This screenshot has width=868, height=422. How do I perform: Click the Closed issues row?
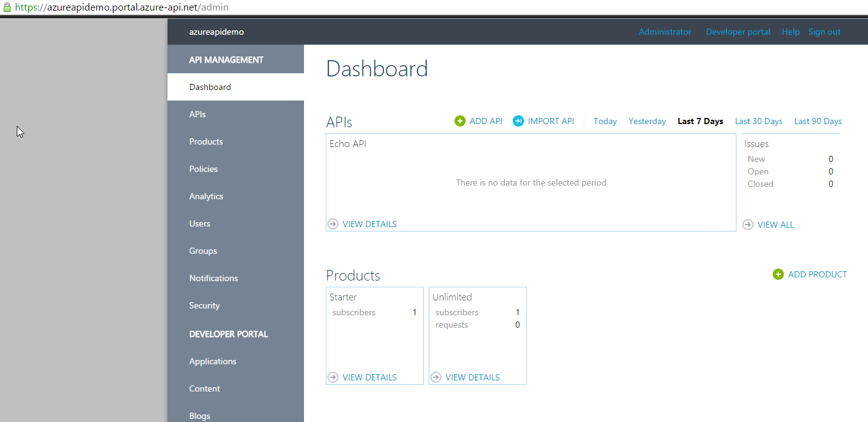point(790,184)
